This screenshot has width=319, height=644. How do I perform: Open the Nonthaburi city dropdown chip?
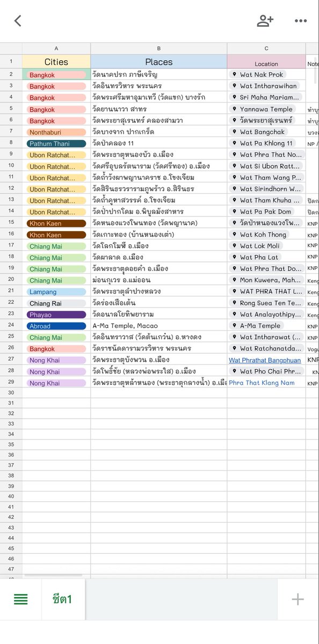tap(56, 132)
